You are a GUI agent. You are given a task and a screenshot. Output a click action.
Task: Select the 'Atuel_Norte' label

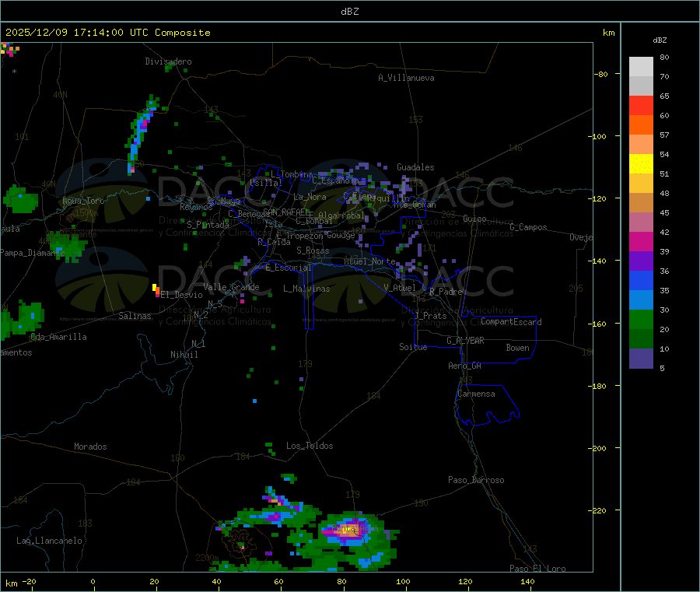369,261
